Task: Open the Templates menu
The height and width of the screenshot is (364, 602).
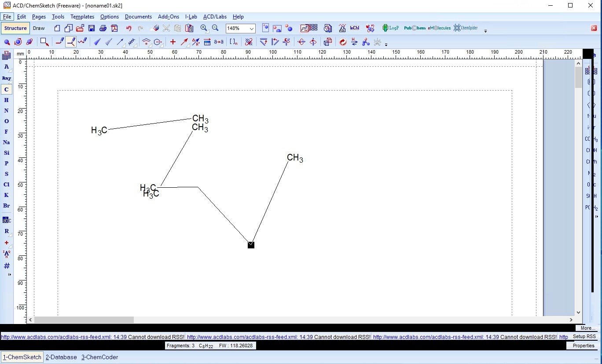Action: coord(82,17)
